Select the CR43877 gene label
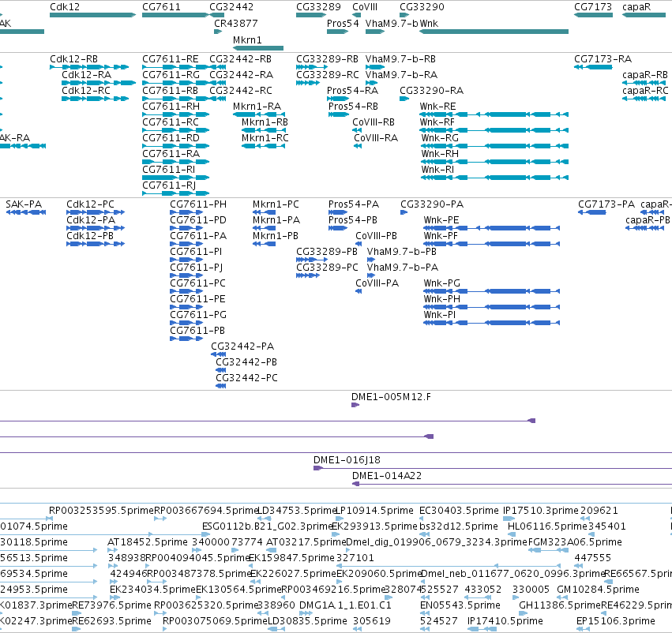 (x=236, y=23)
